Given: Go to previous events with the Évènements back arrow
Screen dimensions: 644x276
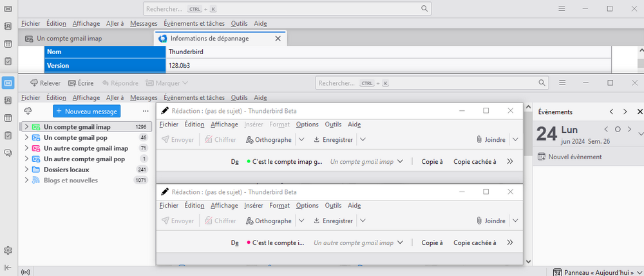Looking at the screenshot, I should (612, 112).
